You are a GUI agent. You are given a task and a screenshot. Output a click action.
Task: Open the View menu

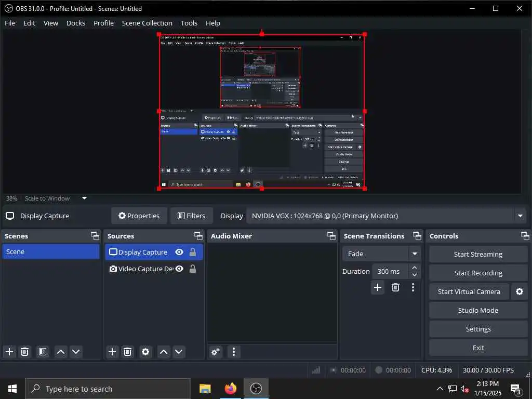point(50,23)
